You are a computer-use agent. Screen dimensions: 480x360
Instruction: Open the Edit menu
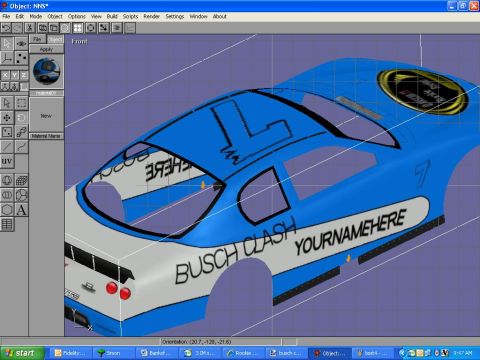(x=20, y=16)
